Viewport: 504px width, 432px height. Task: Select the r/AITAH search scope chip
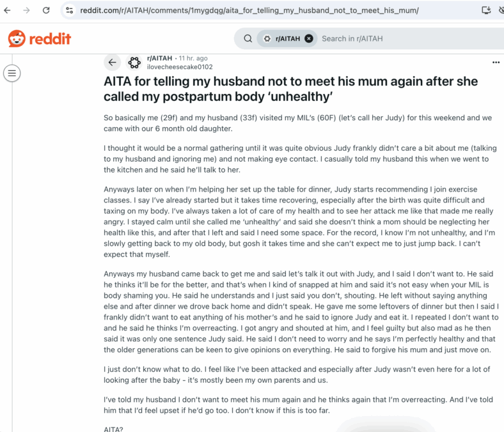[282, 38]
